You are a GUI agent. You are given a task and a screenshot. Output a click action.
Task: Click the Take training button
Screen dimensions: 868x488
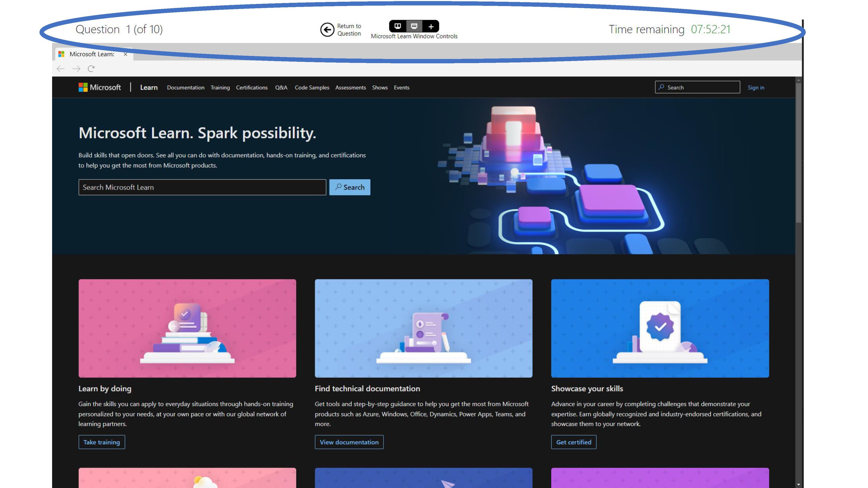point(101,442)
